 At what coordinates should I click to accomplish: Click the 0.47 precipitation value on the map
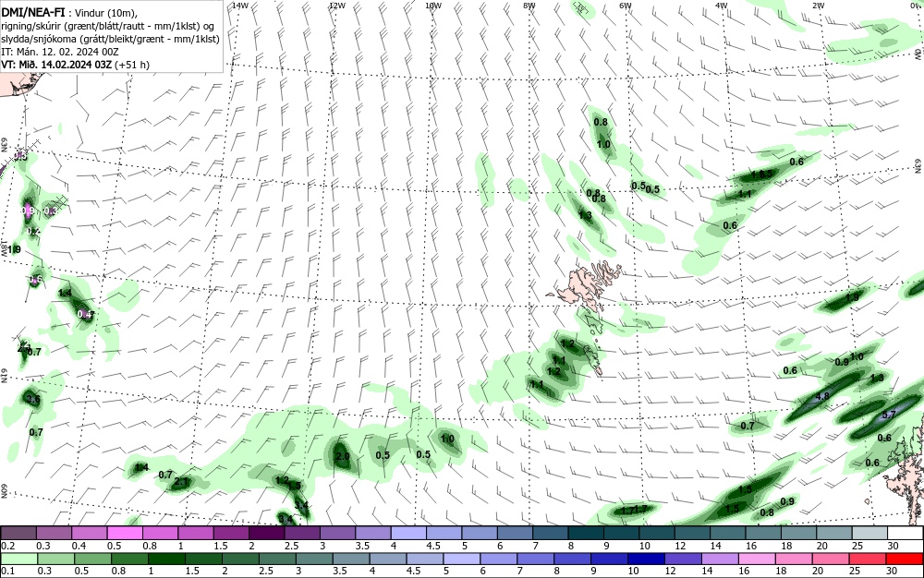click(x=86, y=314)
